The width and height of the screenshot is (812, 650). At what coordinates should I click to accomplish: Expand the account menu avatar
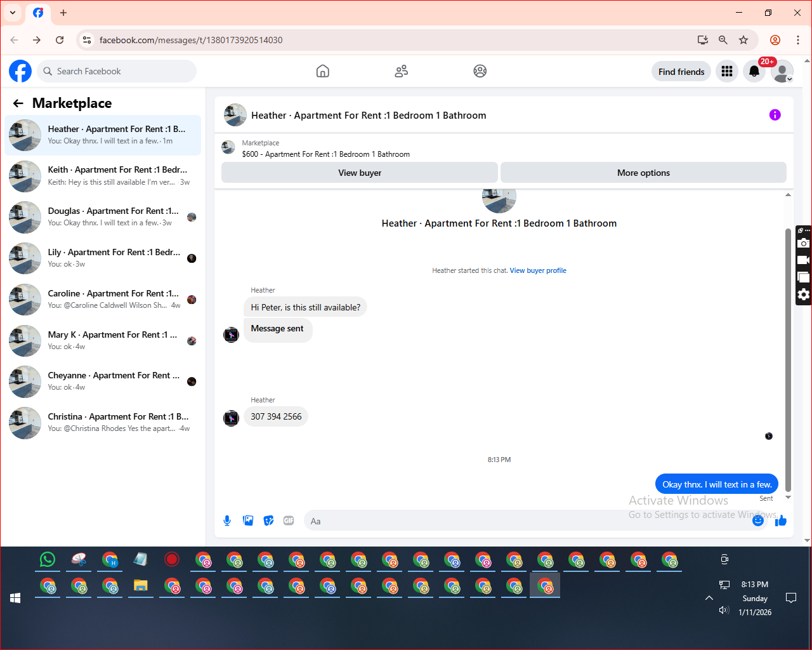pos(782,71)
